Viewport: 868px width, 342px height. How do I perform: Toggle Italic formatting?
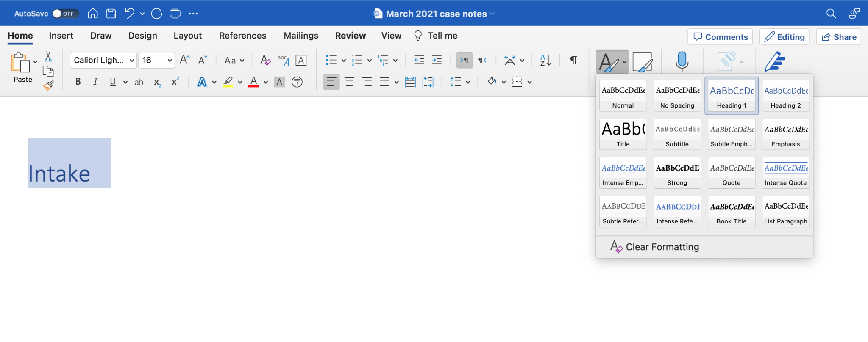click(x=95, y=82)
